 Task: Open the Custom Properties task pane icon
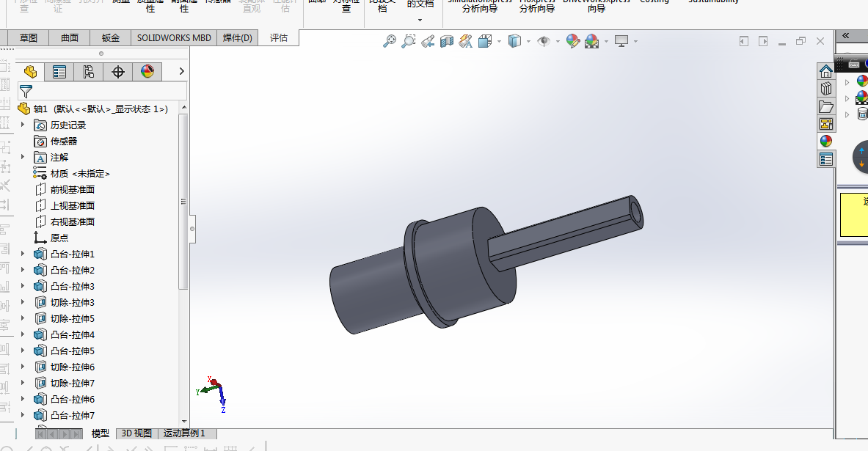826,159
